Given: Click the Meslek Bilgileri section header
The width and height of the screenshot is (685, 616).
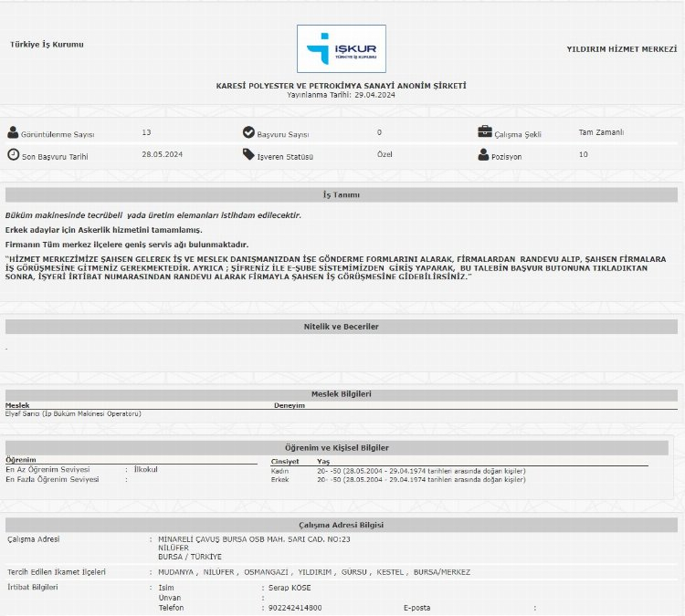Looking at the screenshot, I should [x=342, y=394].
